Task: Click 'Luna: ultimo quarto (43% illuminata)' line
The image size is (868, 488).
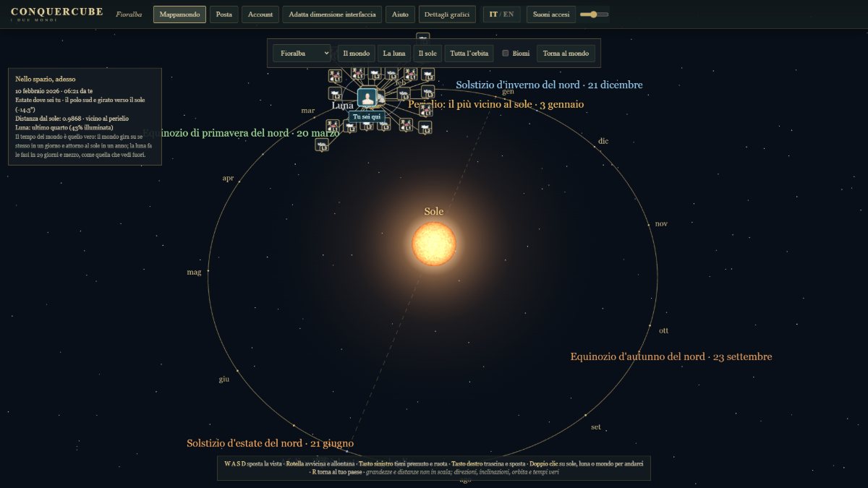Action: 64,127
